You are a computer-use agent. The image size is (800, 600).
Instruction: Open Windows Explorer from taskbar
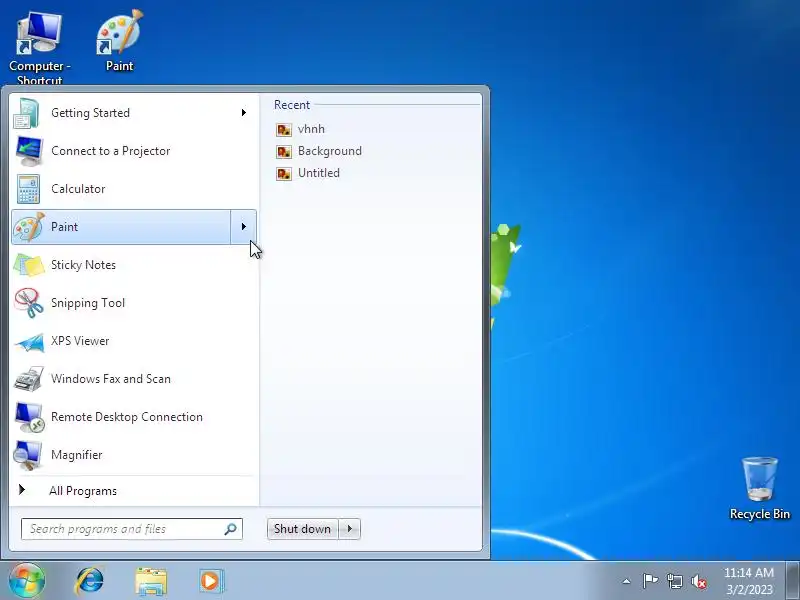click(x=151, y=581)
